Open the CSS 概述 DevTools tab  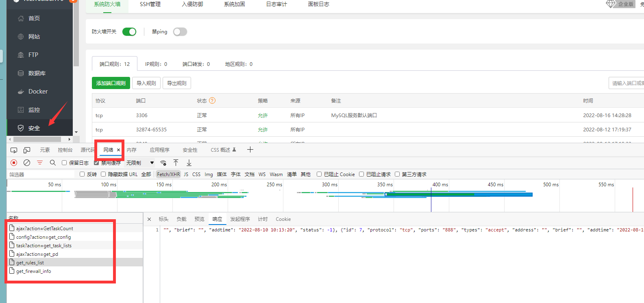pyautogui.click(x=223, y=150)
